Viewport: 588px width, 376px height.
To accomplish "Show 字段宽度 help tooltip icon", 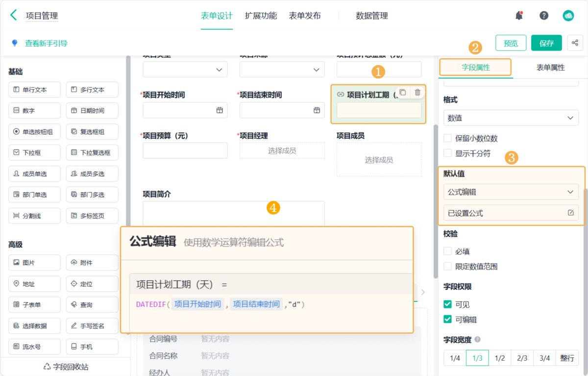I will pyautogui.click(x=477, y=339).
